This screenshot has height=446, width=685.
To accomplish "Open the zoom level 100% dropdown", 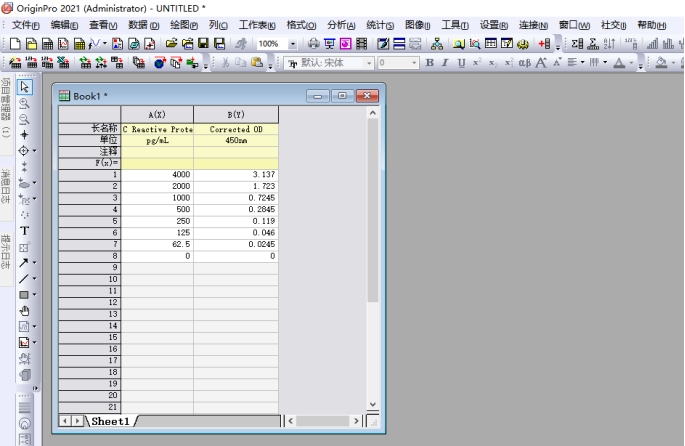I will 293,45.
